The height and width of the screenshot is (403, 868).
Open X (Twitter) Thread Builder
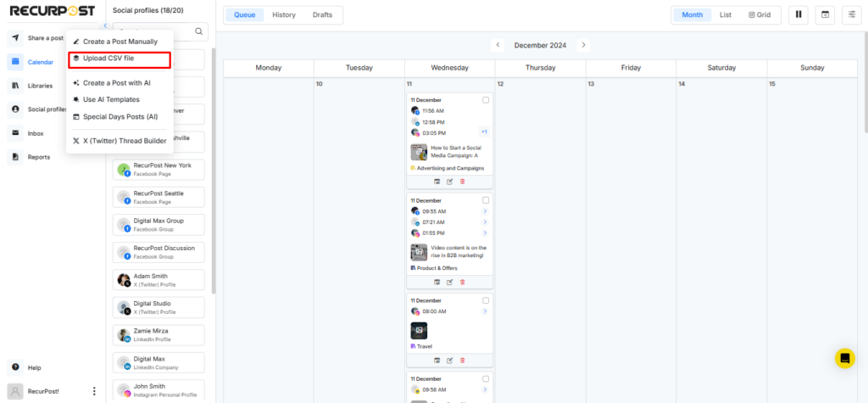tap(120, 141)
